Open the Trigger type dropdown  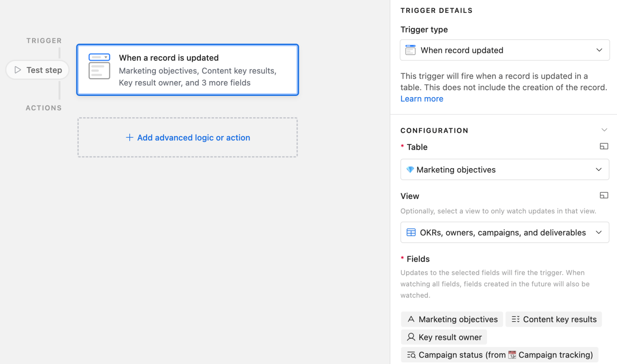[x=599, y=50]
